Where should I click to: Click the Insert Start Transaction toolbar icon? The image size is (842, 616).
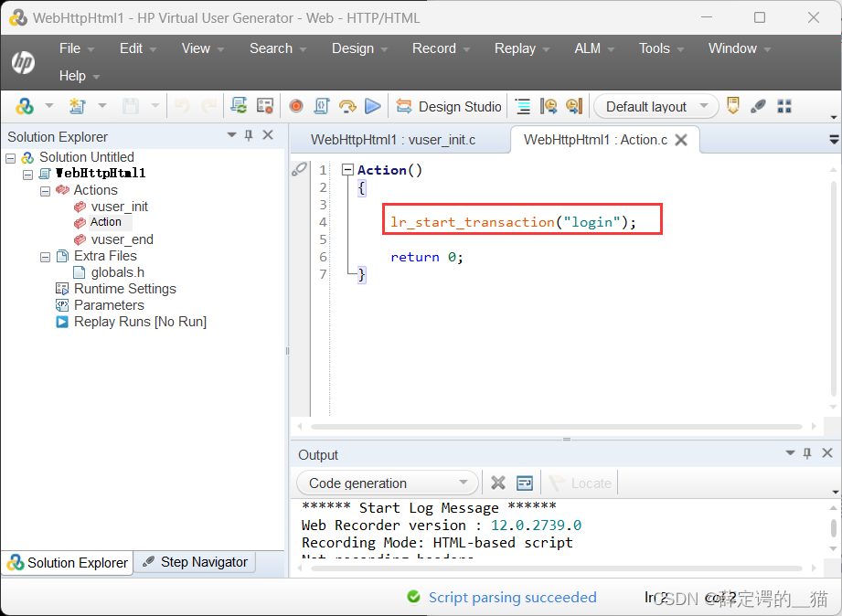(549, 106)
